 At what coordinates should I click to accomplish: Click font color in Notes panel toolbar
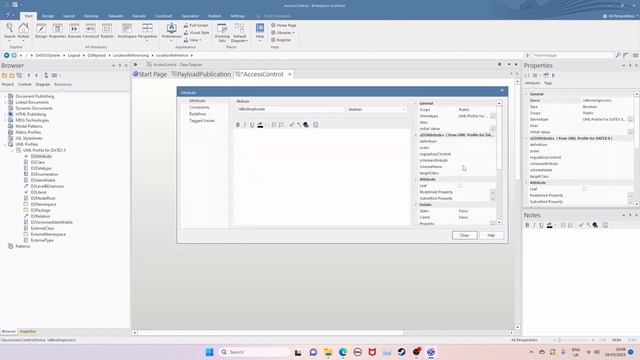[549, 225]
